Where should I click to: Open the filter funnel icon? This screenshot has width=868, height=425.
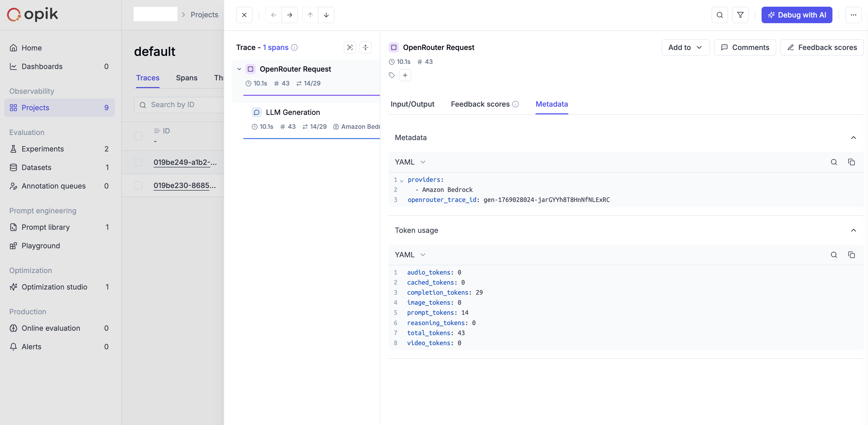pos(740,15)
